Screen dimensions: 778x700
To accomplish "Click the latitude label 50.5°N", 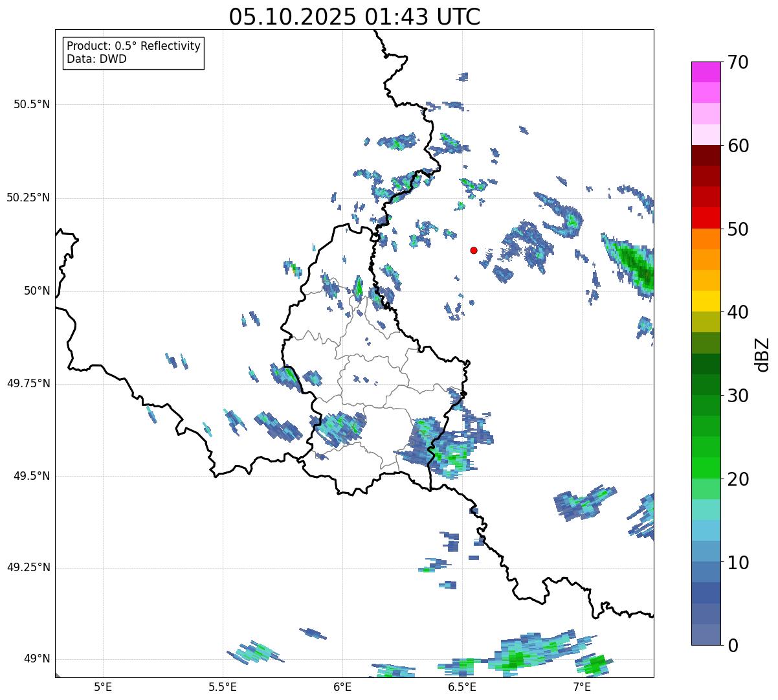I will click(31, 104).
